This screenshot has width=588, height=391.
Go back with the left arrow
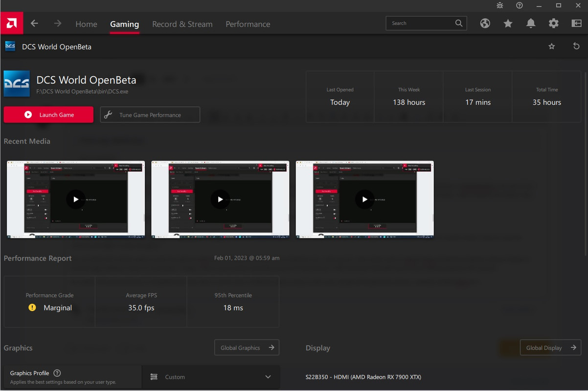point(34,23)
